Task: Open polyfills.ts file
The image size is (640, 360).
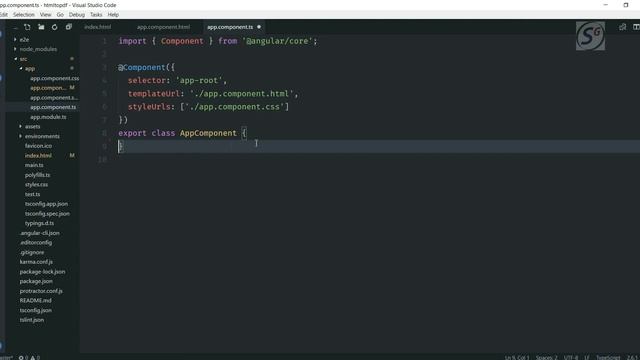Action: point(37,175)
